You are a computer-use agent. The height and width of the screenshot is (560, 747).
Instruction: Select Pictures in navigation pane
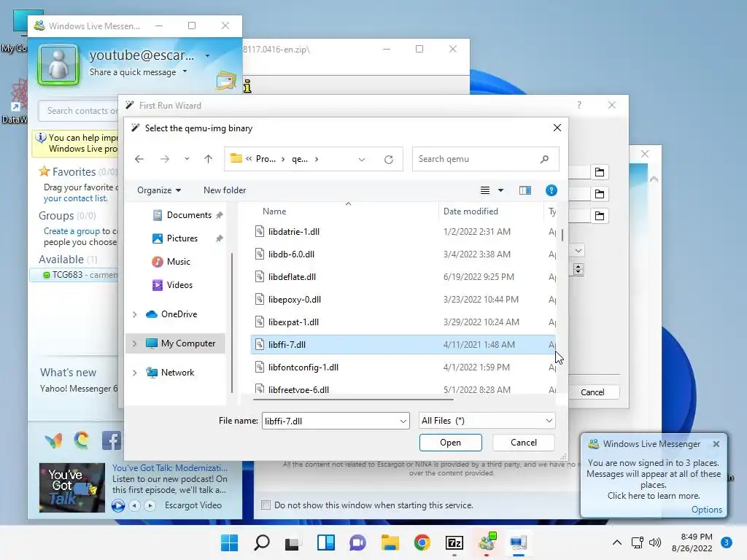182,238
